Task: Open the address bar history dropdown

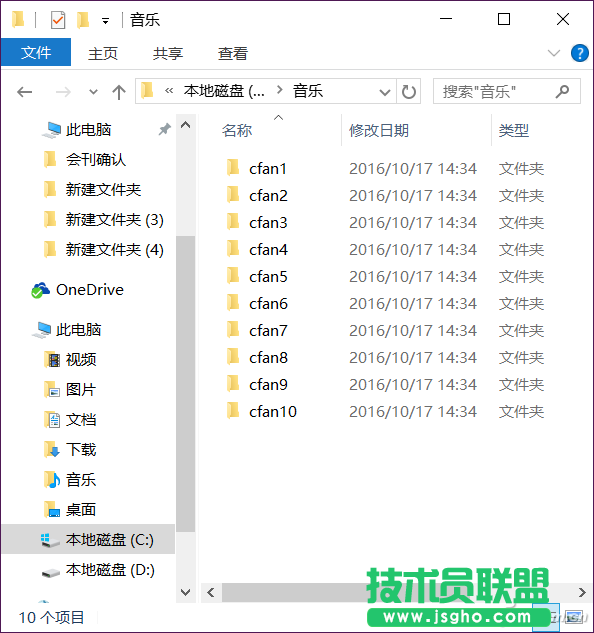Action: pyautogui.click(x=385, y=92)
